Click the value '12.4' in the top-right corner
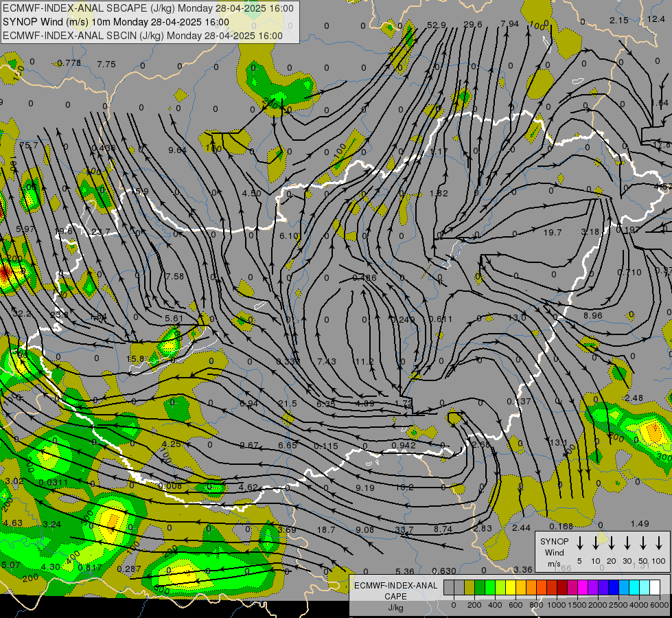 (x=656, y=19)
